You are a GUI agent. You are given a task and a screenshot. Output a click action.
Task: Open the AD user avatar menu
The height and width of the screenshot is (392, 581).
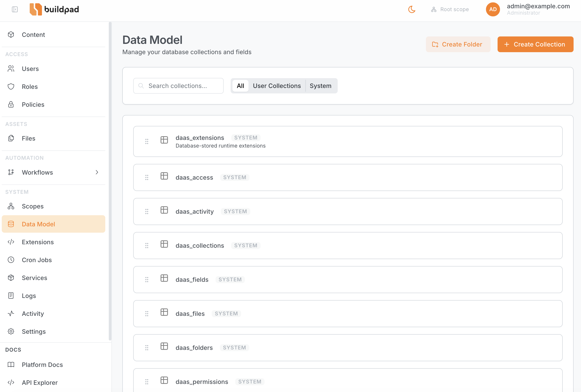pyautogui.click(x=493, y=9)
